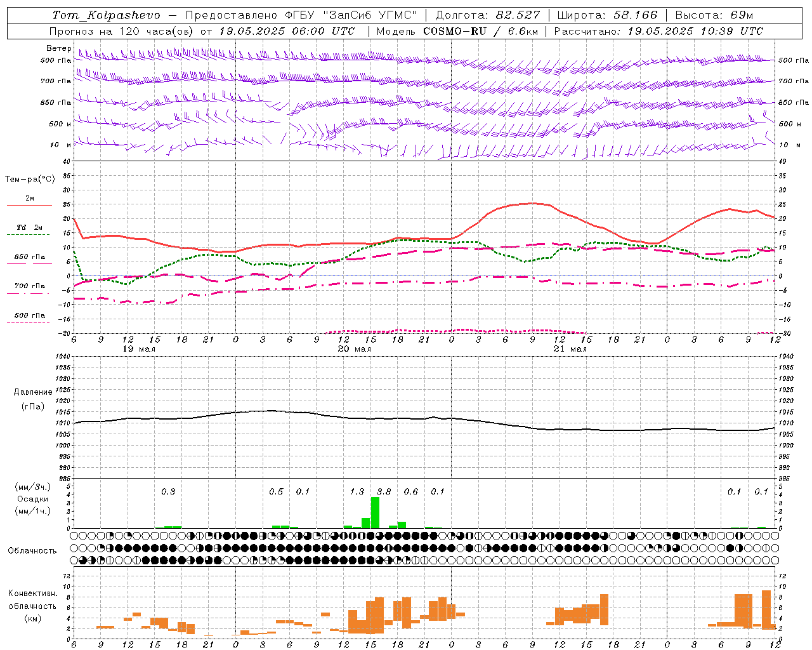
Task: Click the (мм/1ч.) precipitation unit label
Action: pyautogui.click(x=33, y=511)
